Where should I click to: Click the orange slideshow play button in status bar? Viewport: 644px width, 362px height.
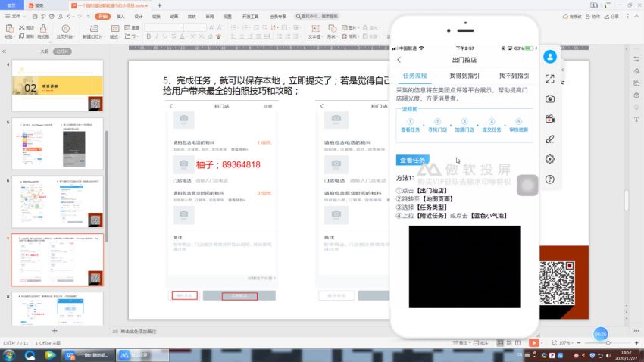(533, 343)
